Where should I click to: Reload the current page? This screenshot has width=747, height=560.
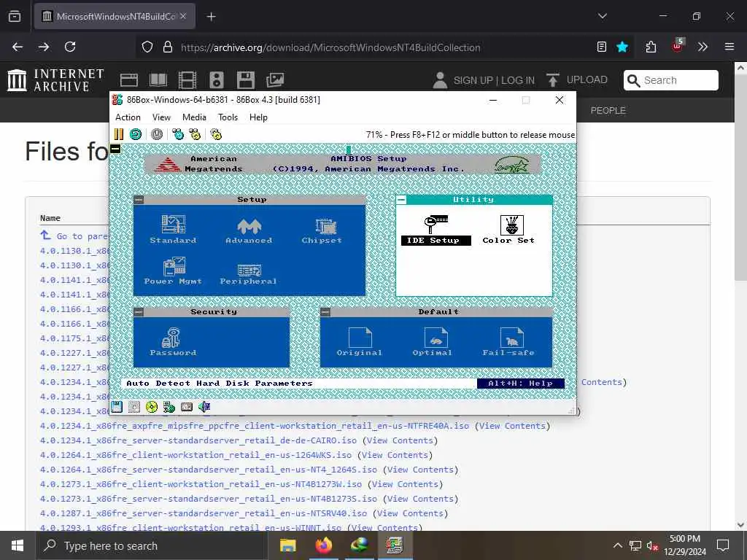[x=70, y=47]
